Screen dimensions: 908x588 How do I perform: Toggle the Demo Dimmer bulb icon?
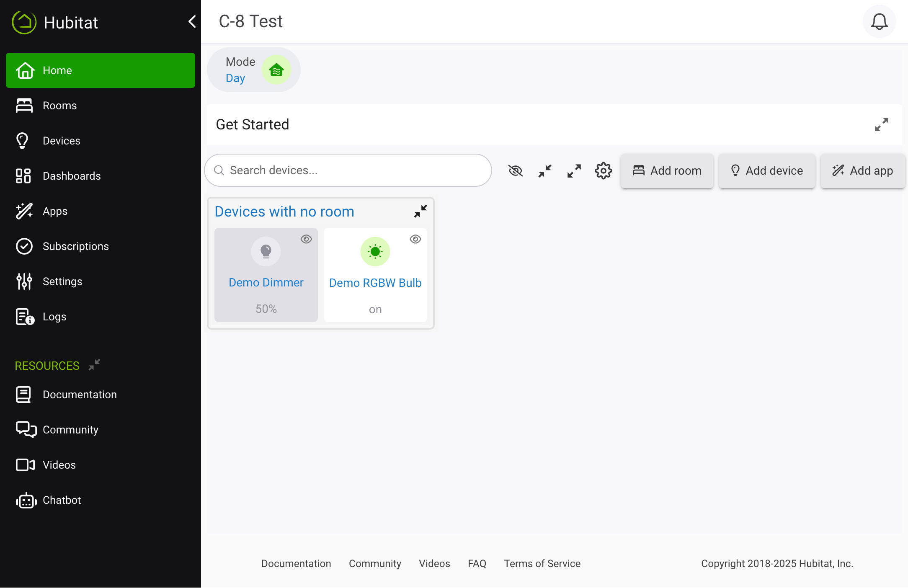point(266,251)
